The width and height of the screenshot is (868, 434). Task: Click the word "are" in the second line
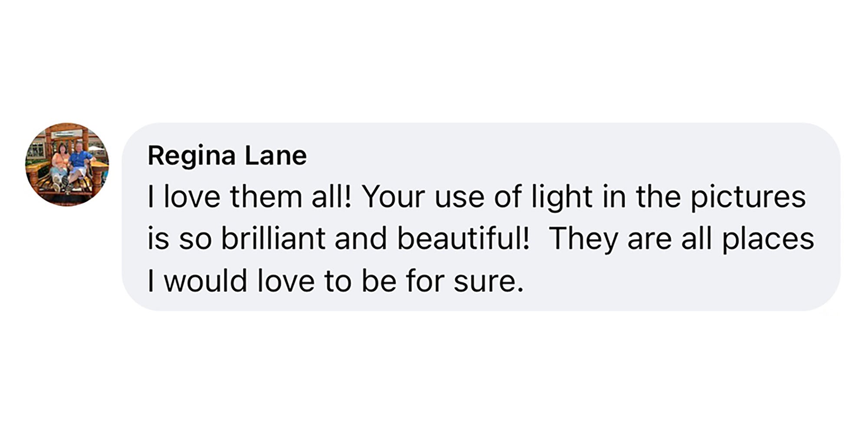pyautogui.click(x=649, y=239)
